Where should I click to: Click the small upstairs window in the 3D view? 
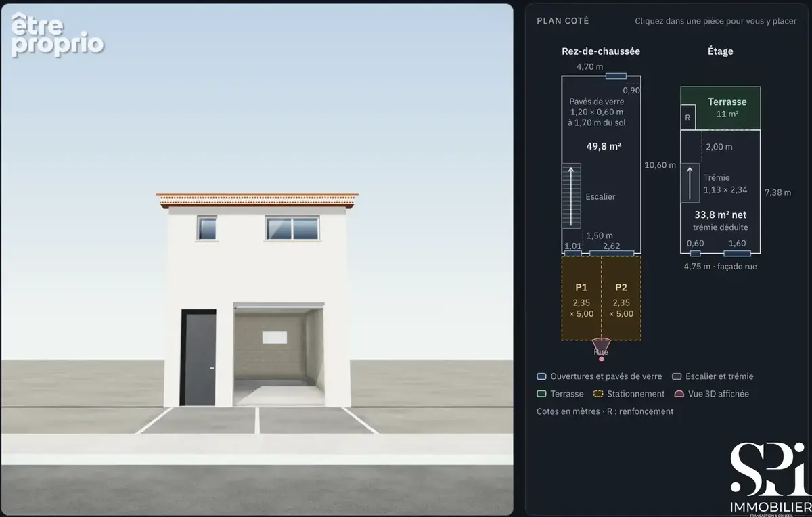[x=207, y=228]
